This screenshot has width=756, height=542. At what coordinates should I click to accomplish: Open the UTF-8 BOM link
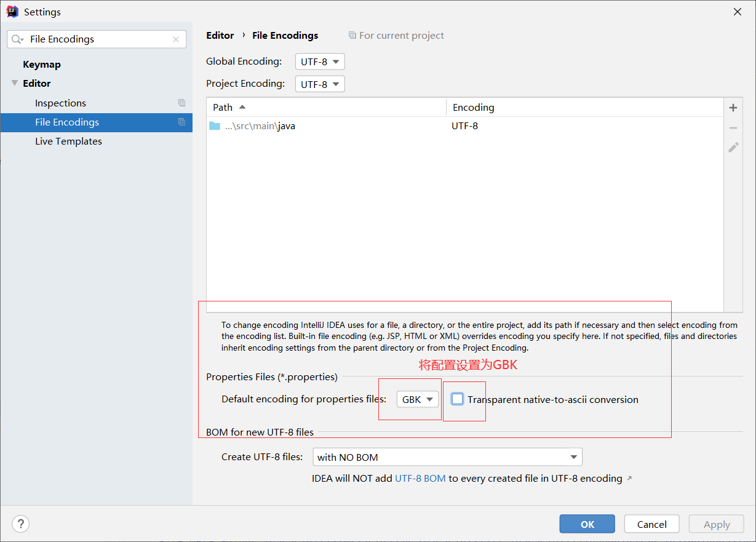point(420,478)
